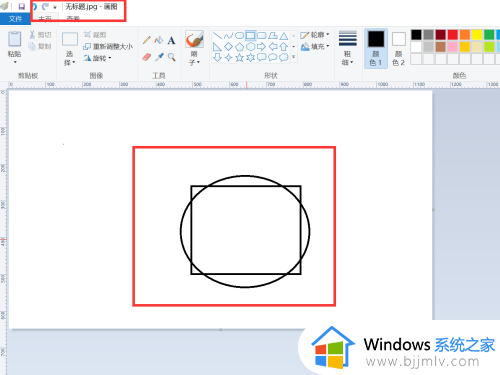
Task: Select the Color picker eyedropper tool
Action: click(159, 57)
